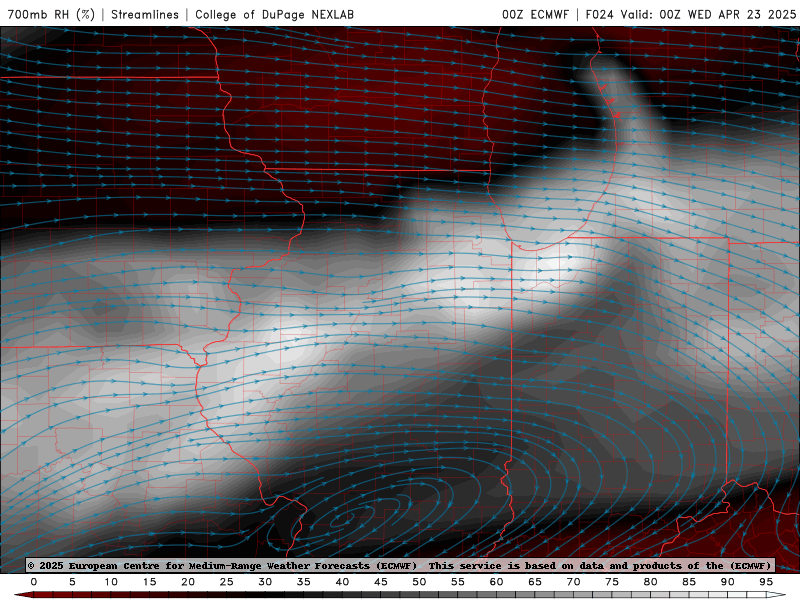Click the colorbar label "35"
The width and height of the screenshot is (800, 600).
(304, 582)
